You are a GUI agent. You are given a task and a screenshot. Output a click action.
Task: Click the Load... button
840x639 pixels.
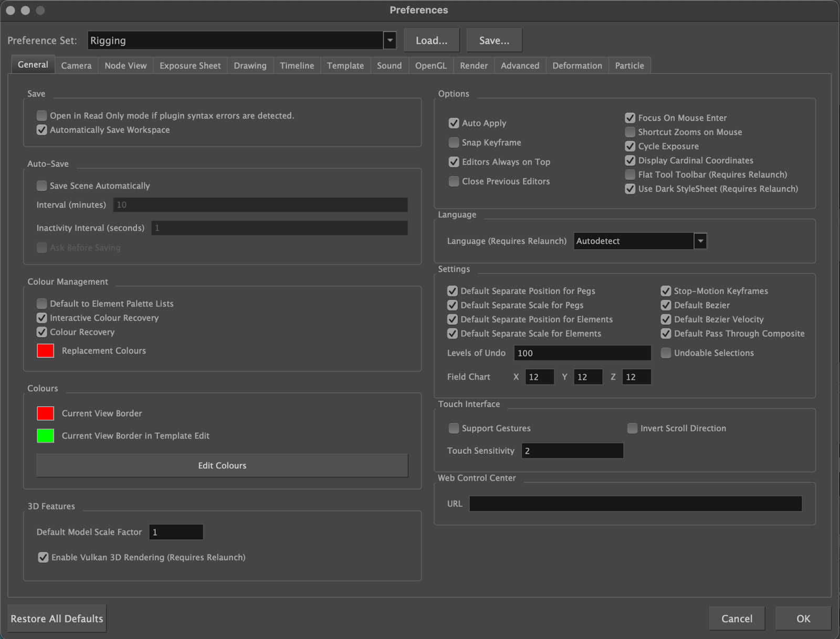coord(431,40)
